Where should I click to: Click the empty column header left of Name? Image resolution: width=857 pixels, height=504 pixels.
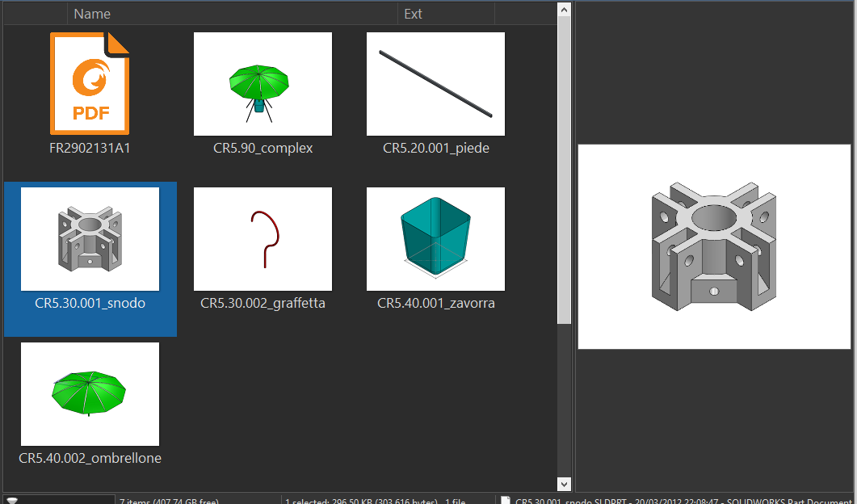click(x=36, y=14)
